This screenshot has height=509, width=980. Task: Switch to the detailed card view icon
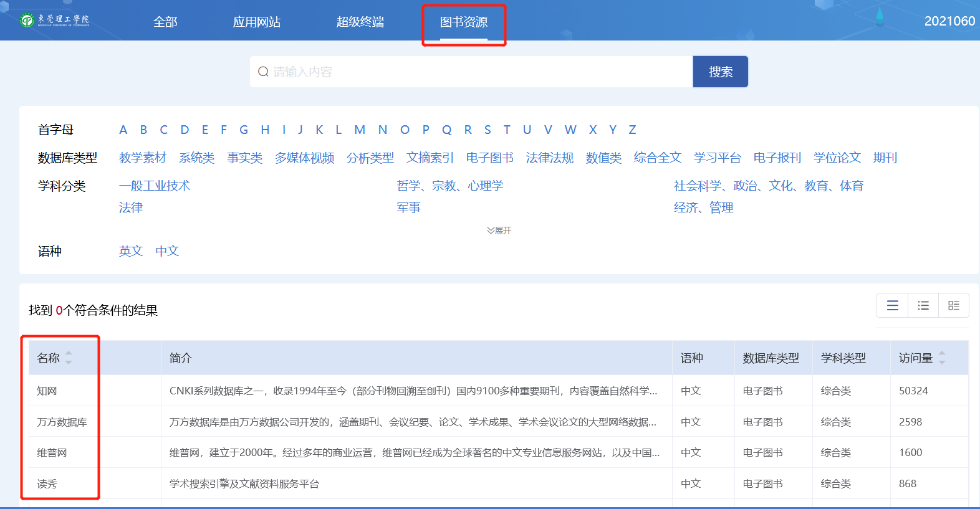point(954,305)
